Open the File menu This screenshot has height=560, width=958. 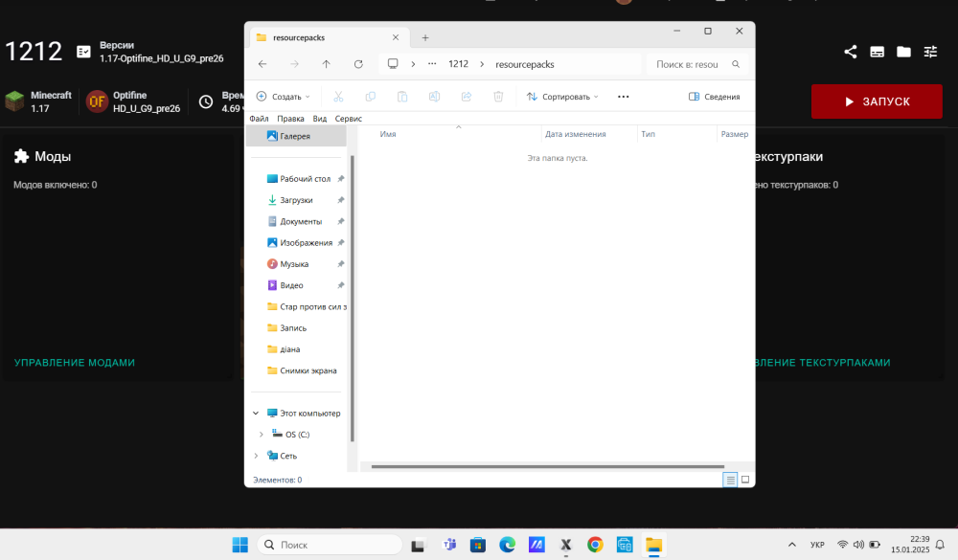tap(259, 119)
